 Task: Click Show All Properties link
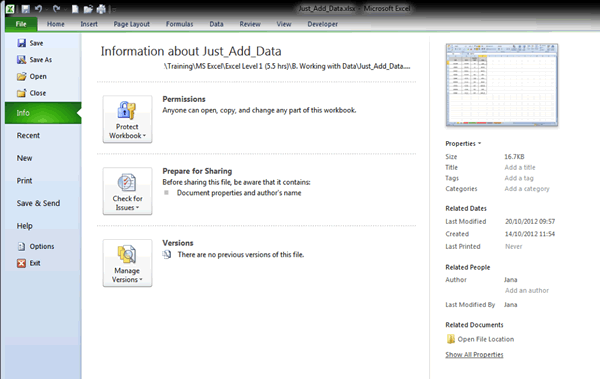coord(474,355)
